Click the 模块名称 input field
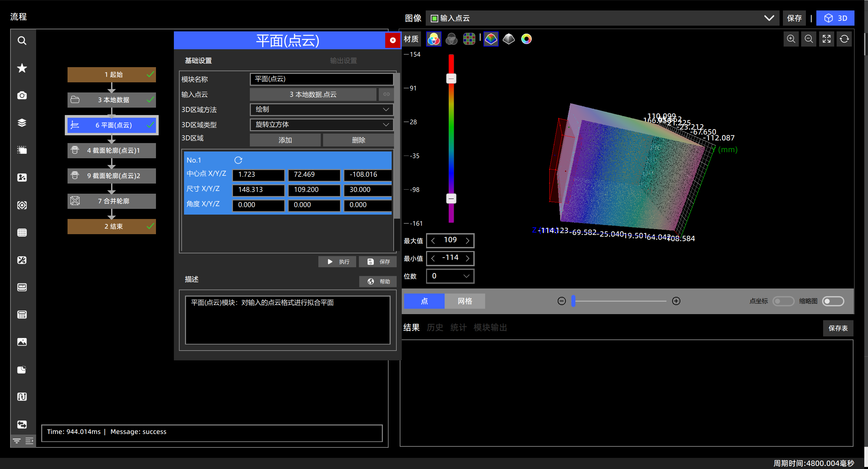The height and width of the screenshot is (469, 868). [x=322, y=79]
